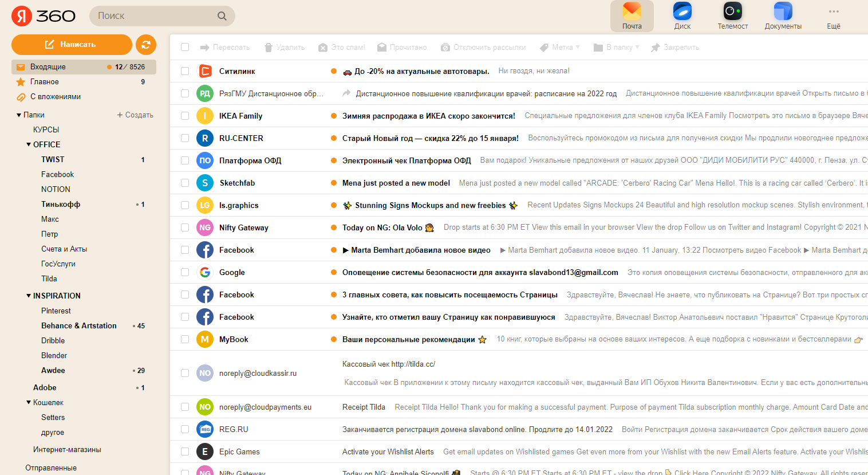The height and width of the screenshot is (475, 868).
Task: Check the IKEA Family email checkbox
Action: [185, 116]
